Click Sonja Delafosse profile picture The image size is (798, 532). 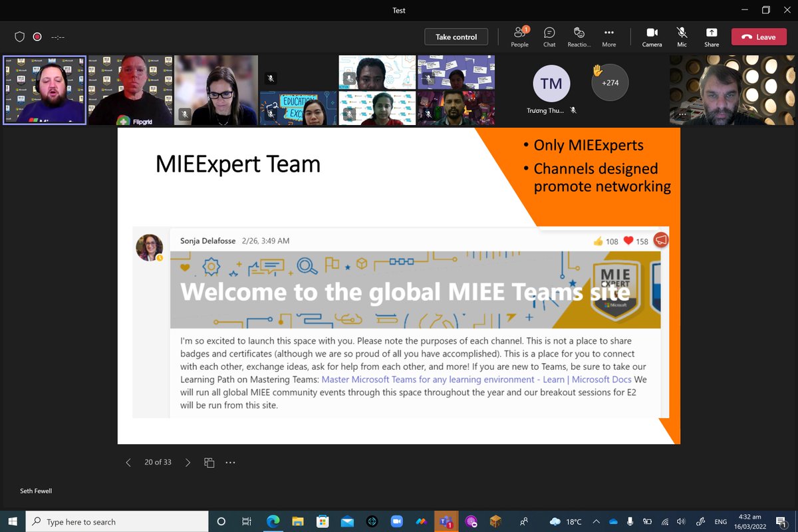tap(150, 247)
